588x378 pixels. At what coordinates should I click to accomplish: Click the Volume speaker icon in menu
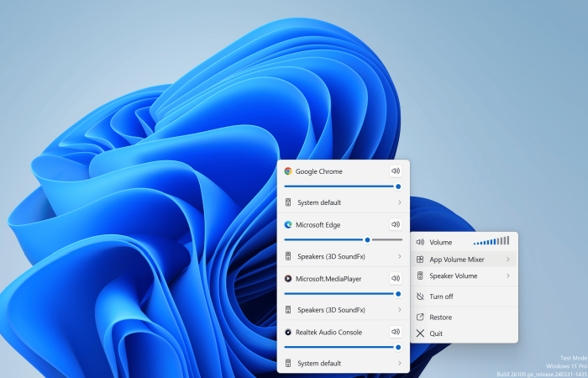point(420,242)
